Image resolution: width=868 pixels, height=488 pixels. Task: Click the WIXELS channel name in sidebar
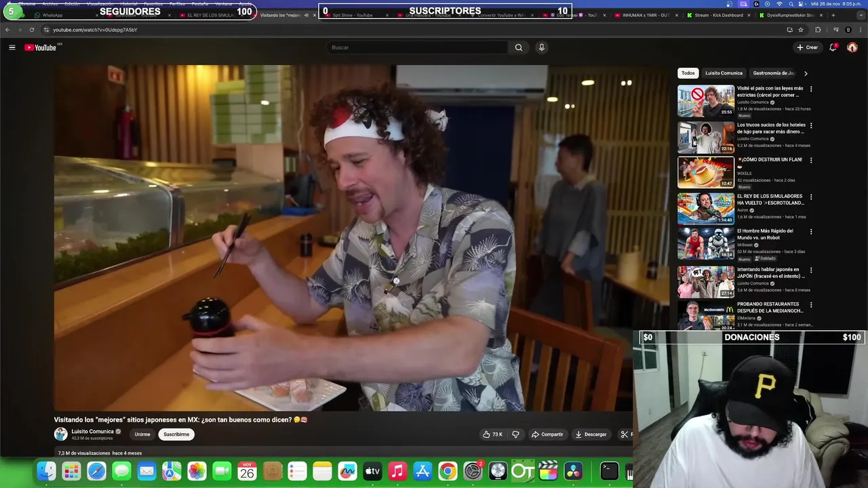(x=745, y=174)
